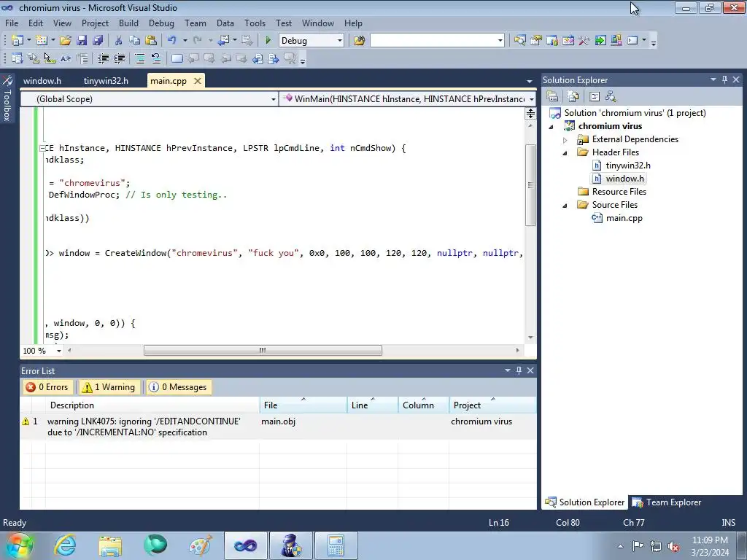
Task: Switch to the Team Explorer tab
Action: tap(667, 502)
